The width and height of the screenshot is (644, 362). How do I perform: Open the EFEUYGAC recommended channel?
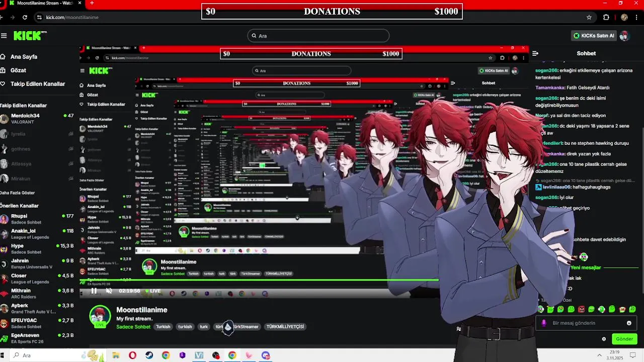(37, 323)
